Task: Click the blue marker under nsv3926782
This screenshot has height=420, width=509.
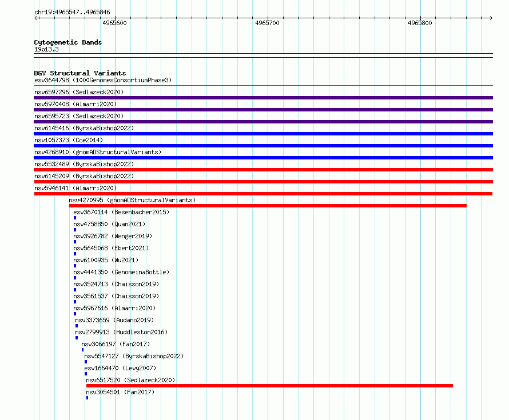Action: pyautogui.click(x=75, y=242)
